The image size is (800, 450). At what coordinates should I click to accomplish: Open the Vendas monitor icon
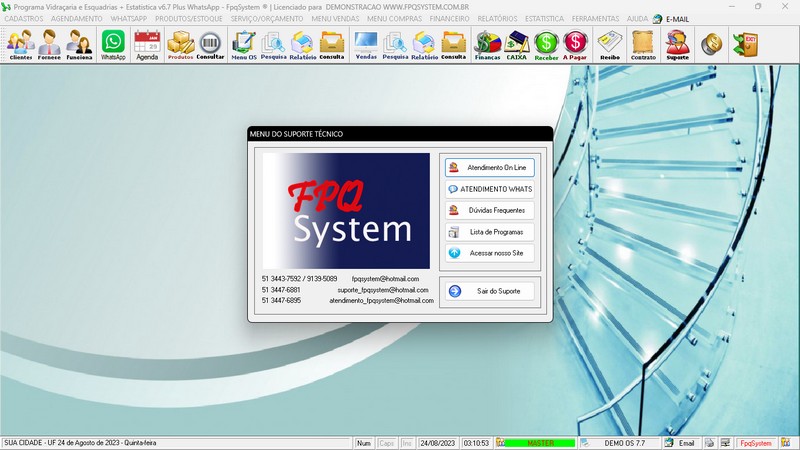pos(366,45)
